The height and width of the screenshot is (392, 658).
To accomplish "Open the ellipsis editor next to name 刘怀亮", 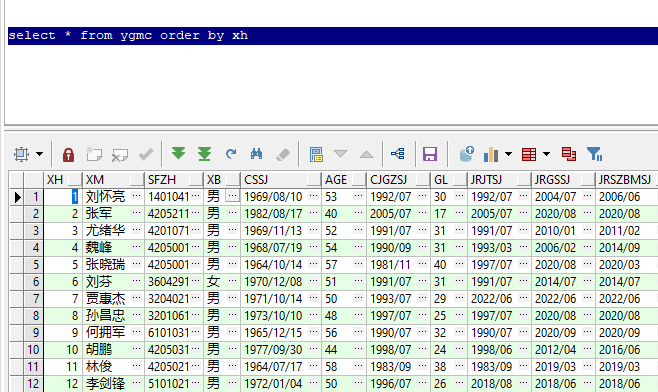I will (x=136, y=196).
